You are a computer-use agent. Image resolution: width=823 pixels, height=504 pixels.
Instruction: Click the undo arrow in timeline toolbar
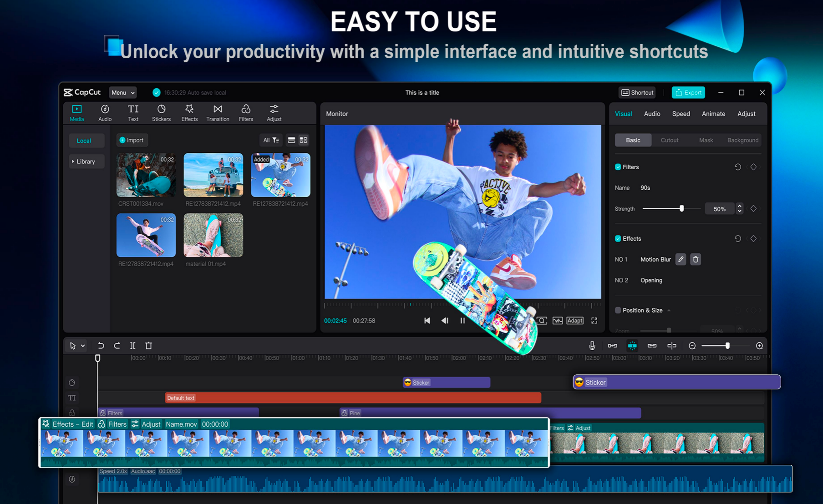coord(101,346)
